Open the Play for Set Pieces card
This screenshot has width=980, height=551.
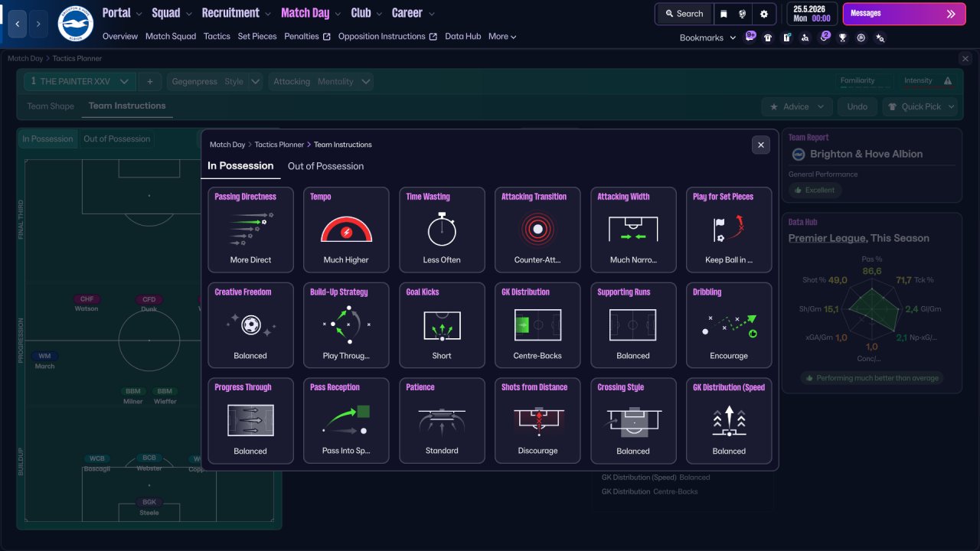pos(729,230)
